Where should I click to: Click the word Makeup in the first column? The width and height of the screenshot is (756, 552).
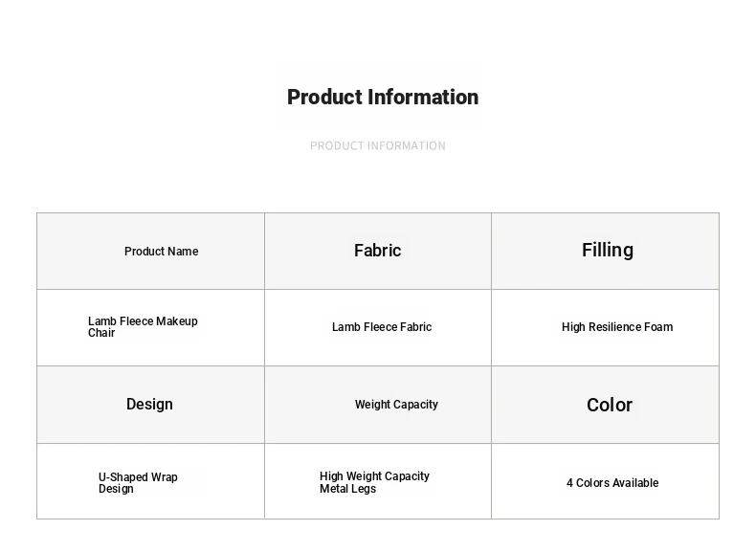point(177,321)
